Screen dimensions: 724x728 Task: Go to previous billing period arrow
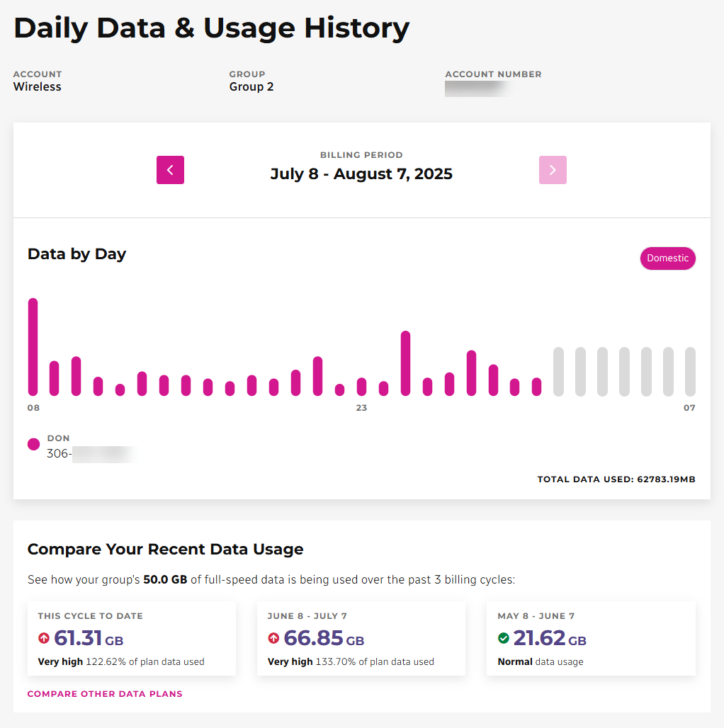tap(170, 170)
